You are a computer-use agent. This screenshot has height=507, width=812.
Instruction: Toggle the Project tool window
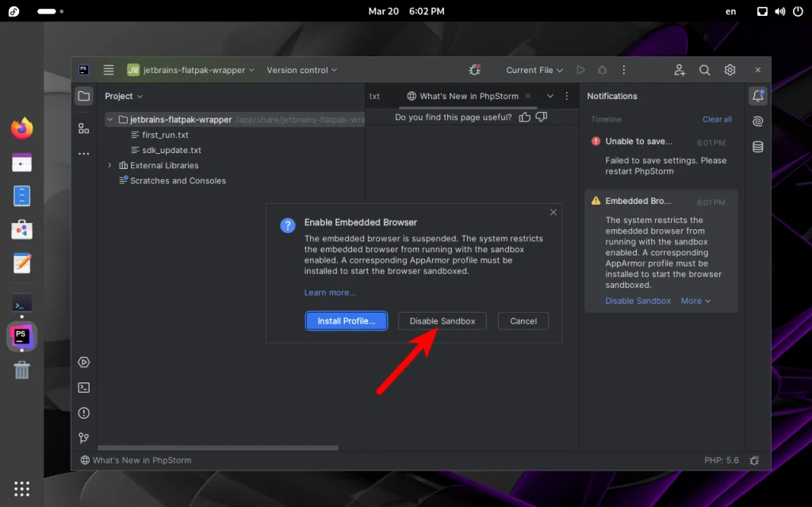(84, 96)
